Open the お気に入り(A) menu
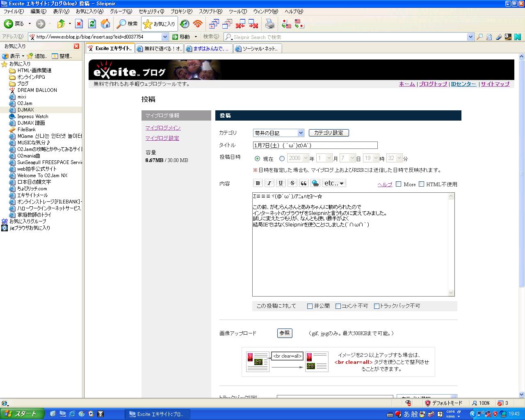 point(89,11)
